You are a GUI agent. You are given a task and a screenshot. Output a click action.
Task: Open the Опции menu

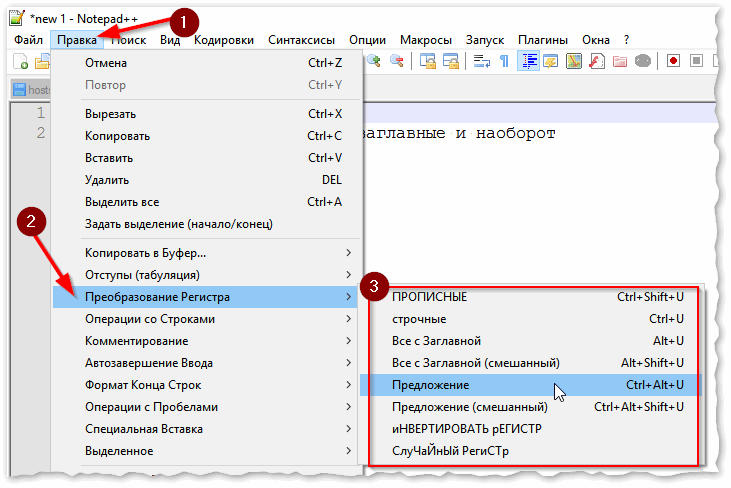pyautogui.click(x=367, y=40)
